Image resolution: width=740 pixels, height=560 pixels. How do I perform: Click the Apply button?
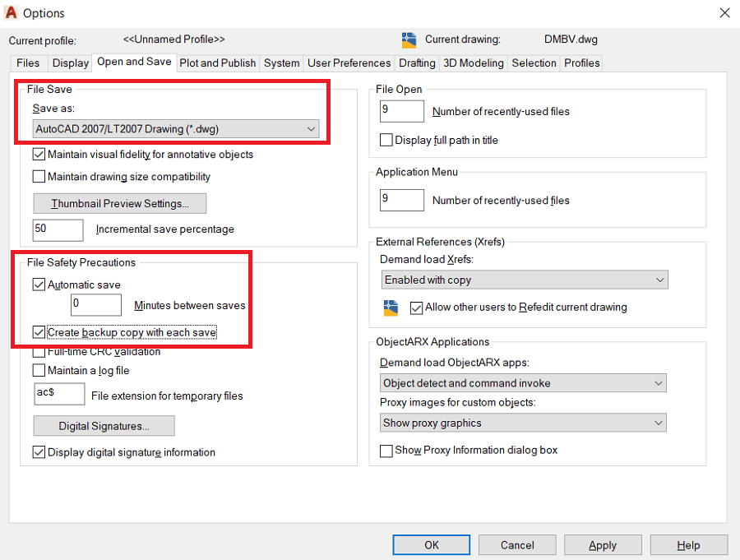pyautogui.click(x=603, y=545)
